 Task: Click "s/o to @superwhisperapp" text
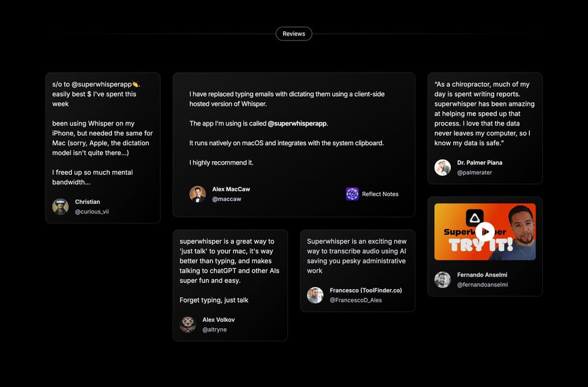pyautogui.click(x=96, y=85)
